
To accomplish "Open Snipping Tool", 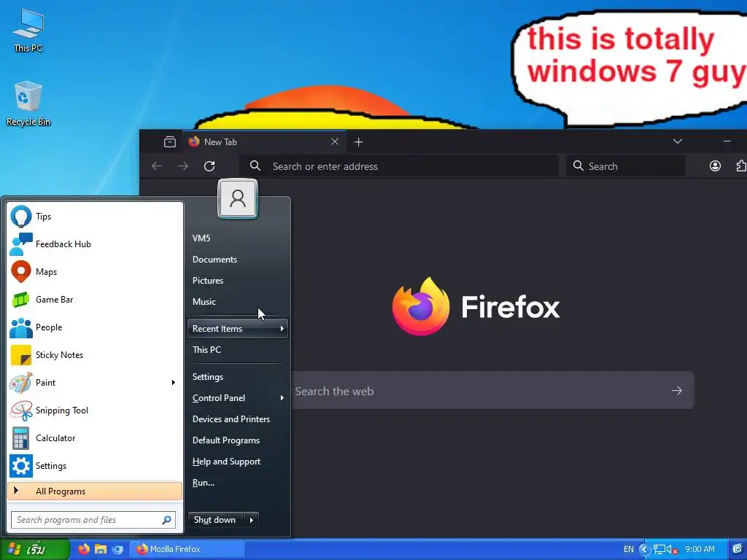I will 95,410.
